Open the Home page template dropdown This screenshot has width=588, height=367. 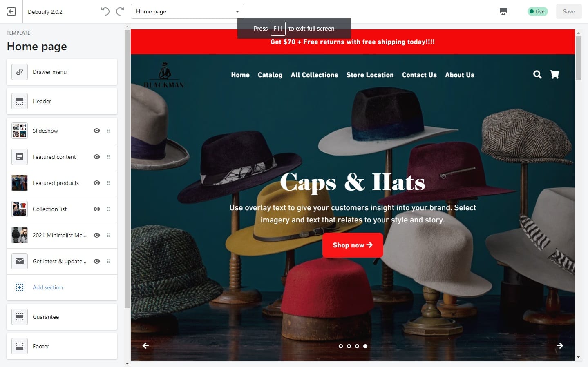click(188, 11)
